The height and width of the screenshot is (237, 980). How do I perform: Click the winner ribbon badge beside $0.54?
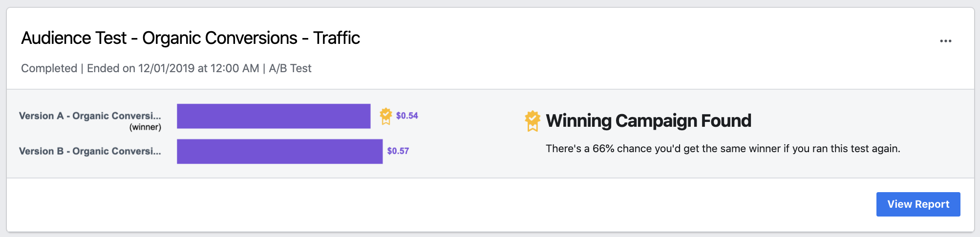click(386, 116)
